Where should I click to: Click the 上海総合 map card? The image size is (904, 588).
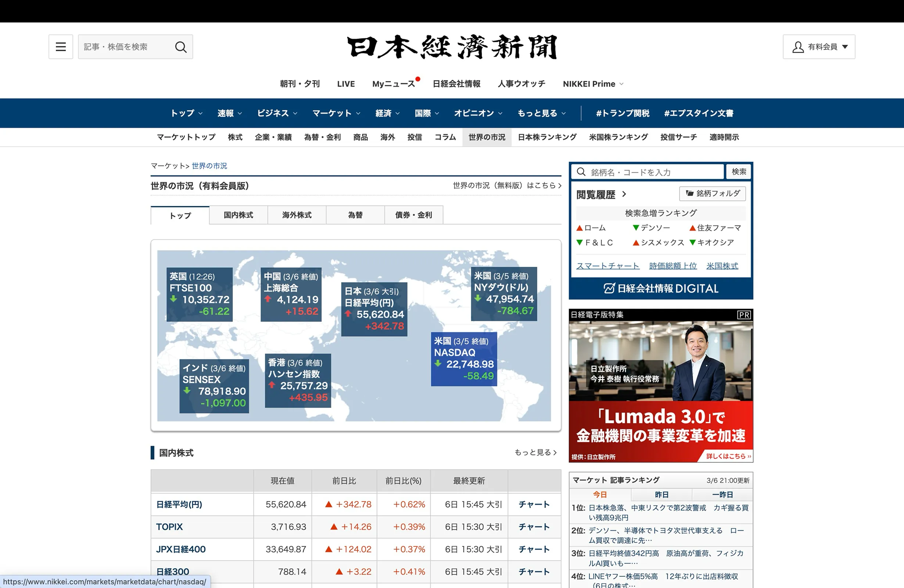point(291,294)
